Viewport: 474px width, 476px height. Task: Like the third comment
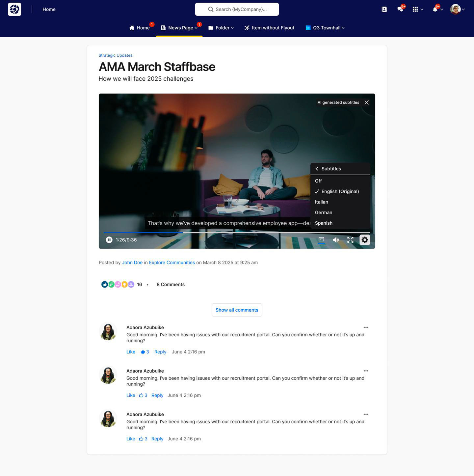pos(131,439)
